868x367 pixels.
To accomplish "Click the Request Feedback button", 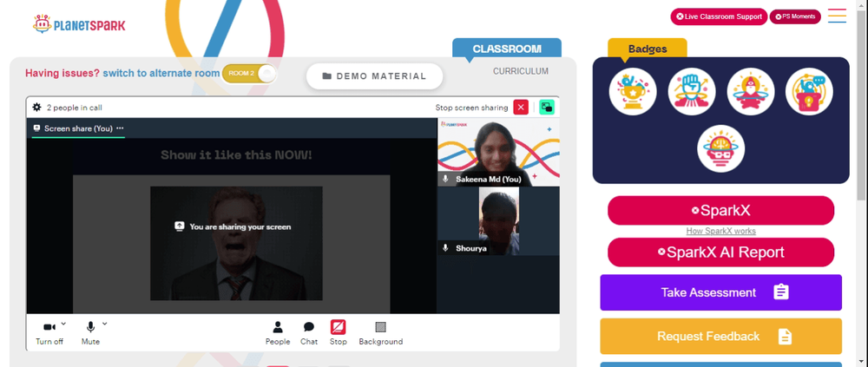I will 720,336.
